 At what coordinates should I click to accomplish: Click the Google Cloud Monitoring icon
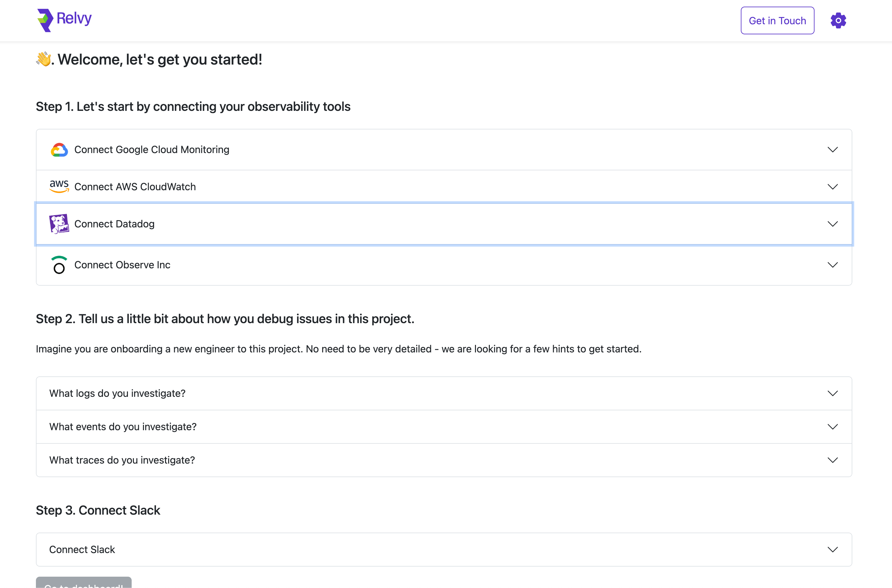pos(59,149)
